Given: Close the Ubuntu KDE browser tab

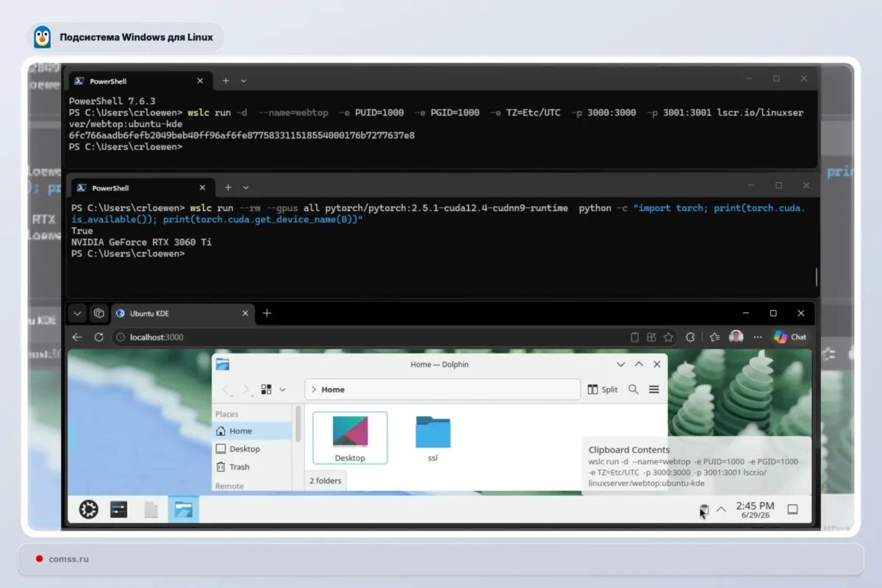Looking at the screenshot, I should [245, 313].
